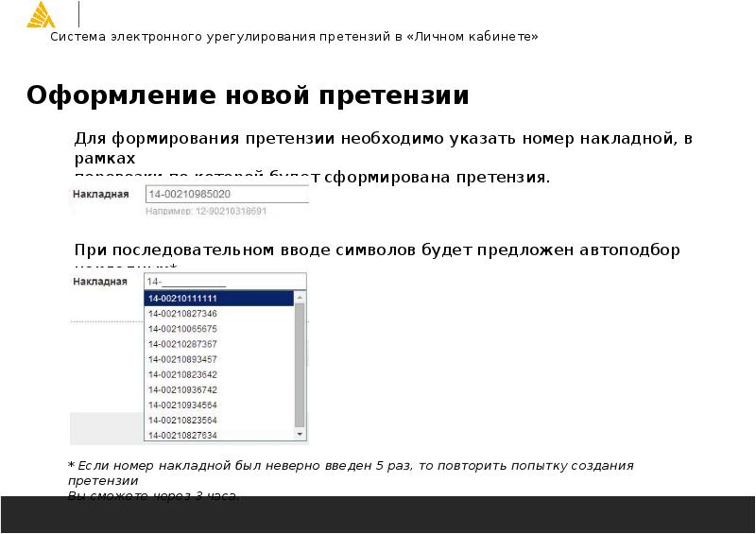Screen dimensions: 756x534
Task: Click the upper "Накладная" field label
Action: tap(100, 194)
